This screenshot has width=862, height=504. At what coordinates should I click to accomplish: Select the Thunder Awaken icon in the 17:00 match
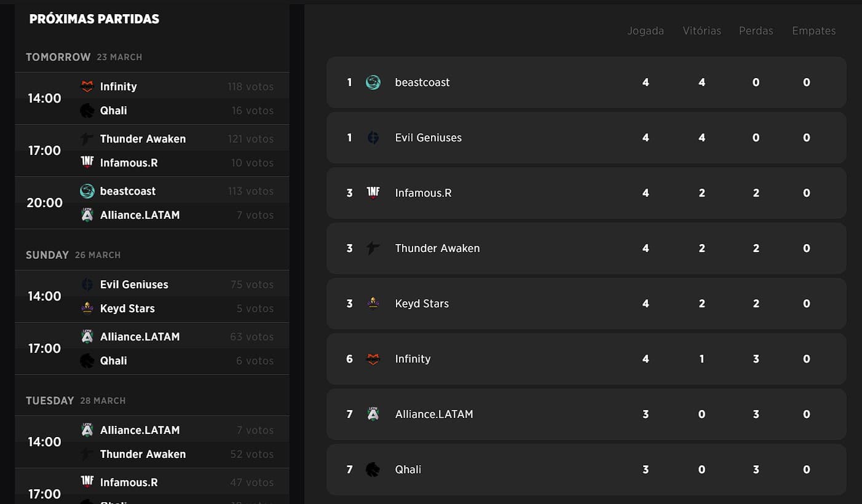pyautogui.click(x=87, y=138)
